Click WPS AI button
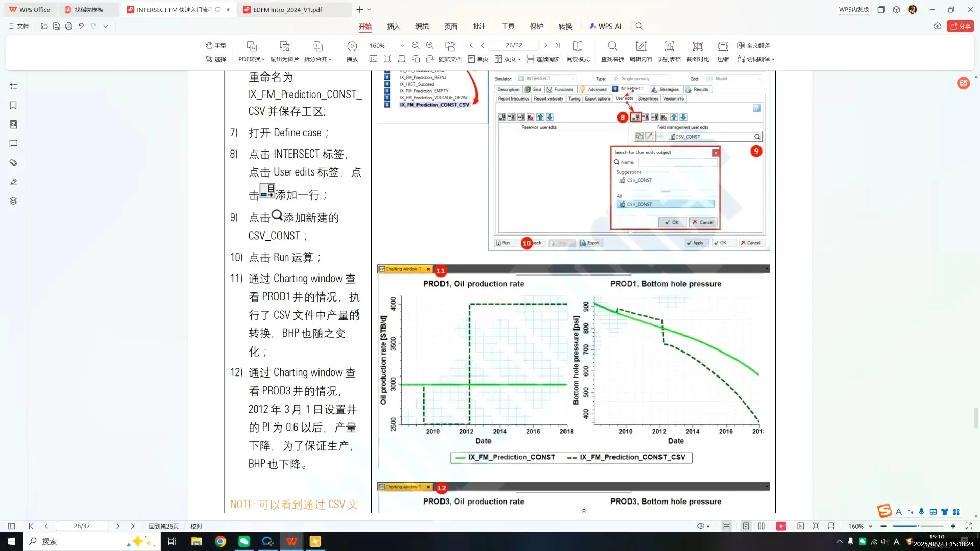This screenshot has width=980, height=551. pyautogui.click(x=605, y=26)
